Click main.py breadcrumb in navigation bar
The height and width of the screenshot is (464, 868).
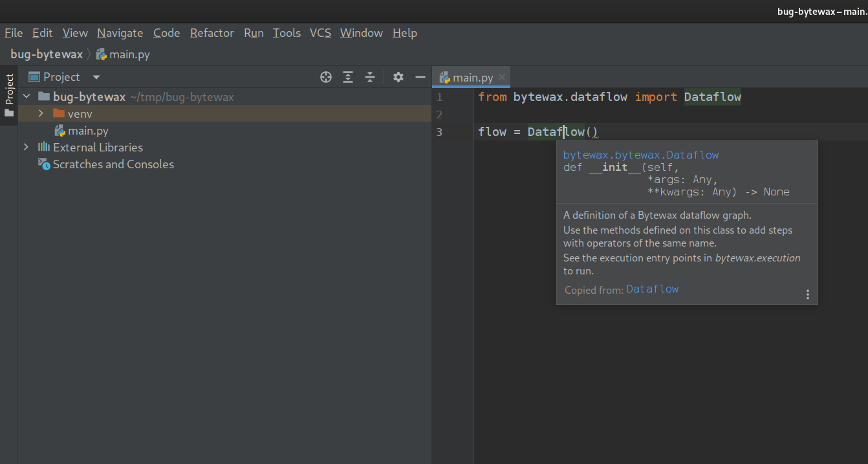[x=123, y=54]
